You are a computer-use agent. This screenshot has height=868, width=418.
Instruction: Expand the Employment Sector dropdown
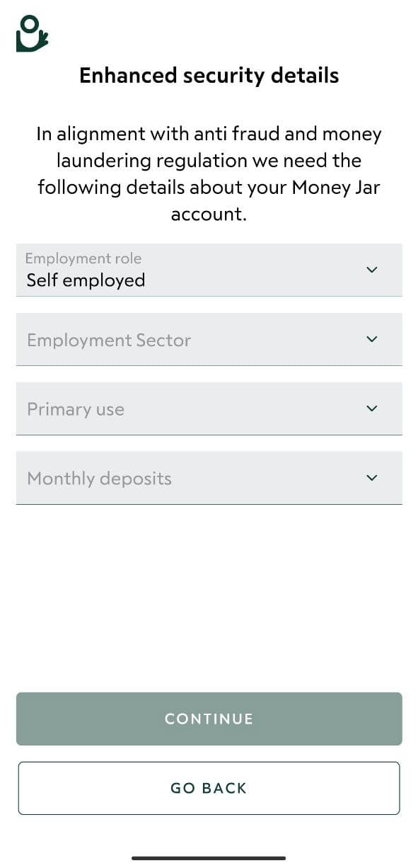pos(209,339)
